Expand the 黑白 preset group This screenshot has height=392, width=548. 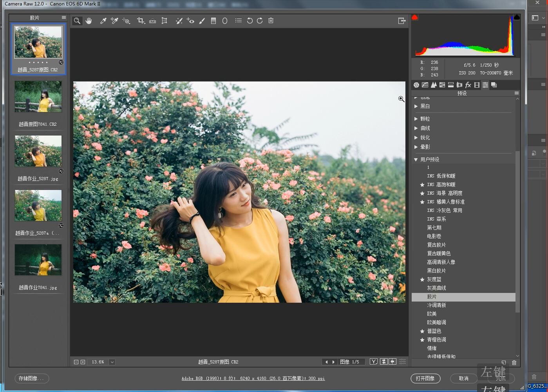[416, 106]
